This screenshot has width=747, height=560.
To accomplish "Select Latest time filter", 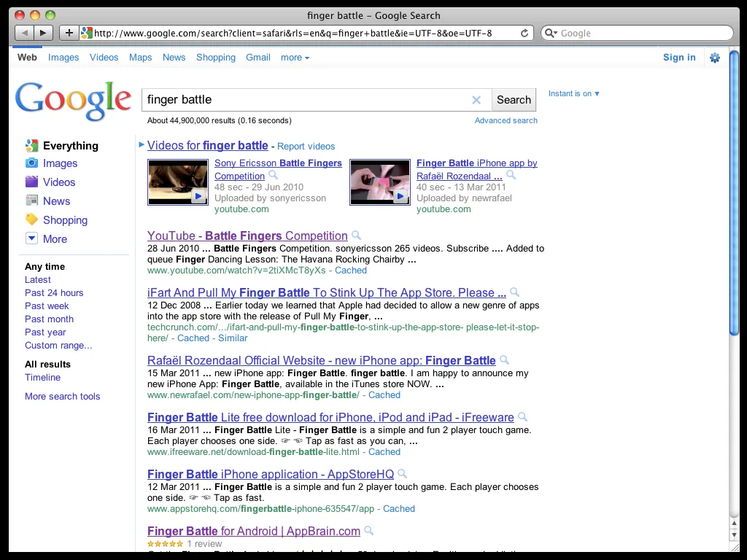I will (x=38, y=279).
